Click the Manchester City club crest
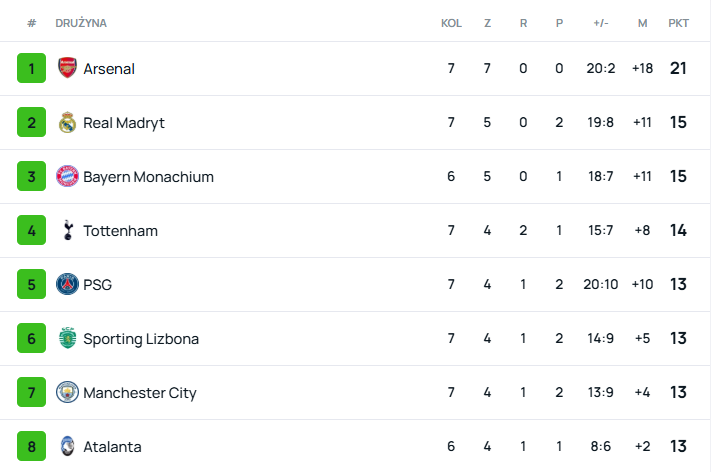The height and width of the screenshot is (472, 711). (x=67, y=393)
